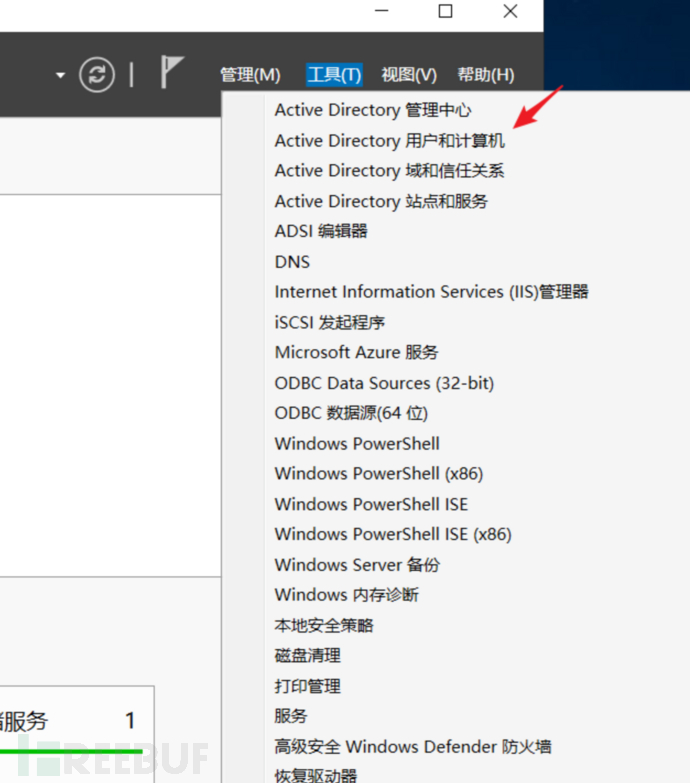The height and width of the screenshot is (783, 690).
Task: Open Active Directory 用户和计算机
Action: (389, 141)
